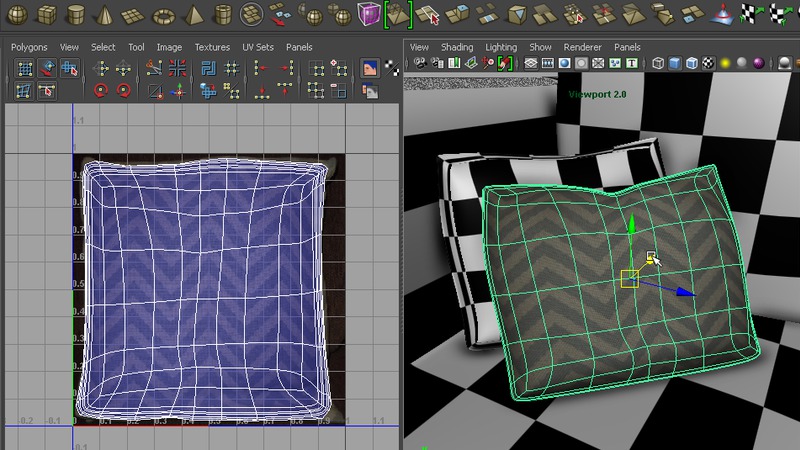Toggle viewport grid display icon
Image resolution: width=800 pixels, height=450 pixels.
pos(531,64)
